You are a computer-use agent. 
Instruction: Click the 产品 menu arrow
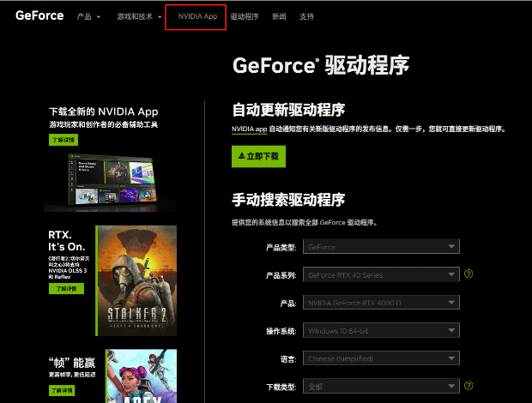tap(99, 17)
